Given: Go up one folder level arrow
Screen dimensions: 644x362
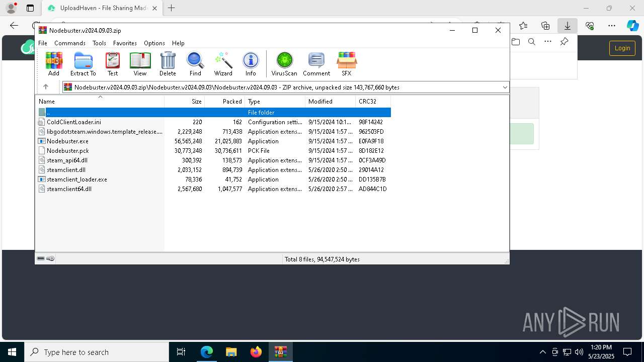Looking at the screenshot, I should tap(46, 87).
